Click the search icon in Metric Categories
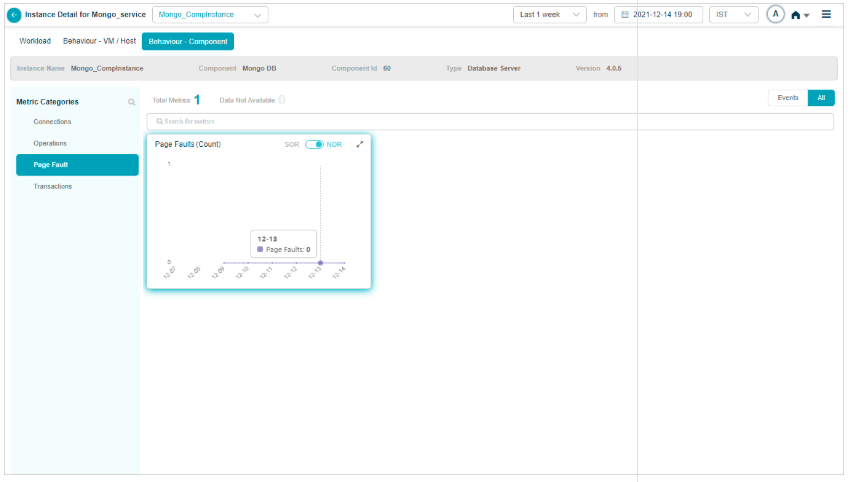 tap(131, 102)
